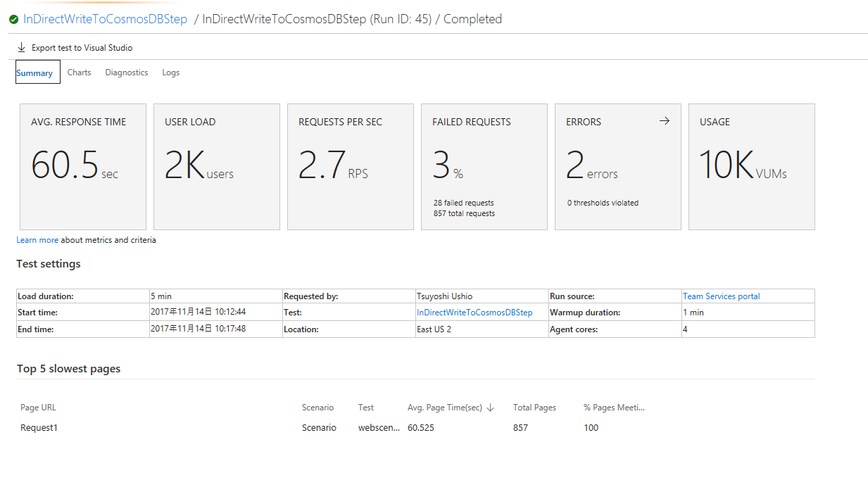The height and width of the screenshot is (504, 868).
Task: Click the USER LOAD metric card
Action: 216,166
